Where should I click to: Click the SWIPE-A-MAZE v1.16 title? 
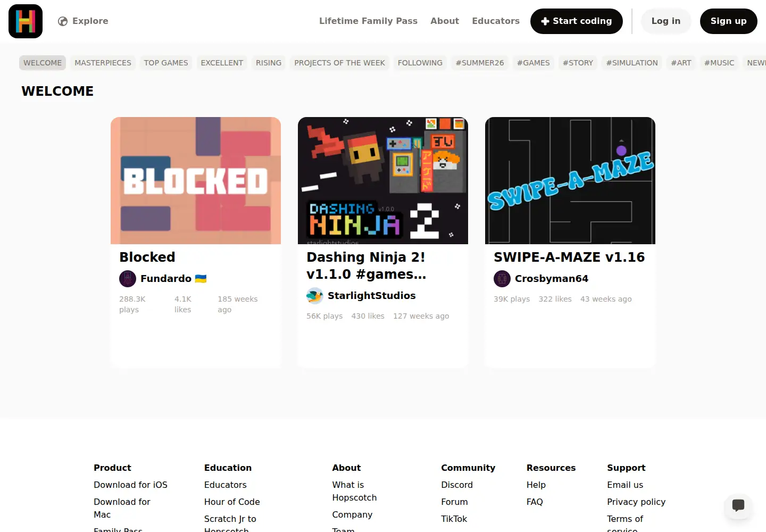569,257
